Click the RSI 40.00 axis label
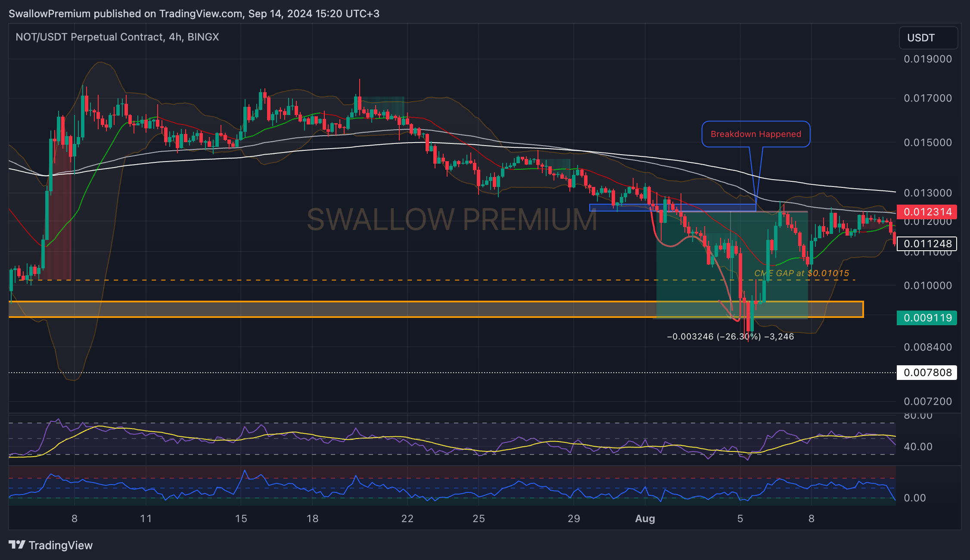Viewport: 970px width, 560px height. [x=918, y=447]
